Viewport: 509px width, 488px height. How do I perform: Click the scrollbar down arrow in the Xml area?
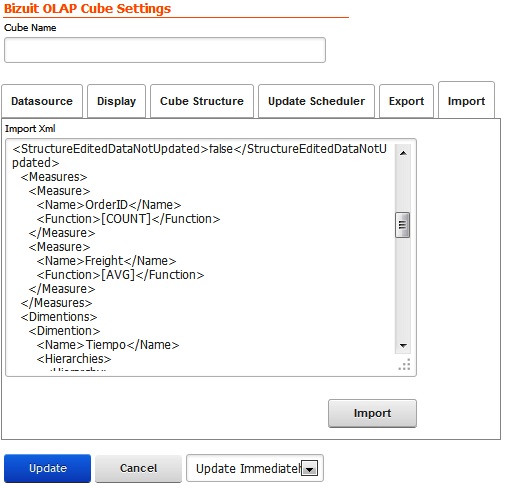tap(403, 345)
